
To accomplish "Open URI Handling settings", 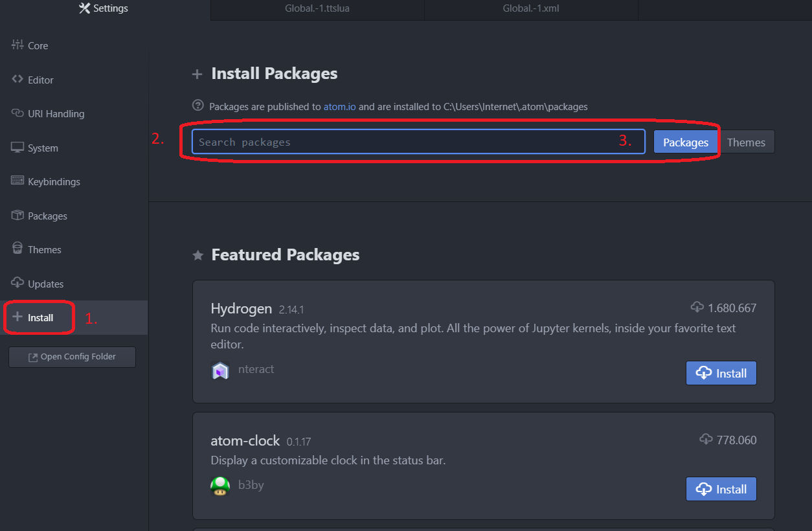I will [74, 113].
